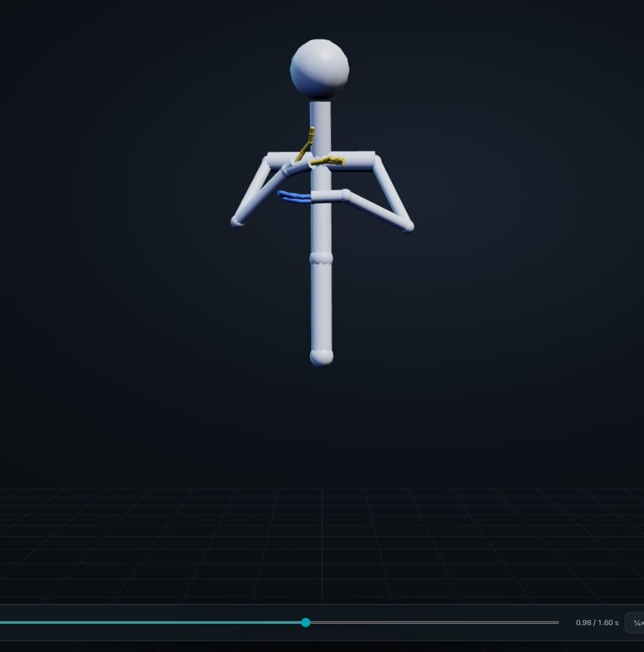Screen dimensions: 644x652
Task: Select the figure's spherical head
Action: tap(319, 68)
